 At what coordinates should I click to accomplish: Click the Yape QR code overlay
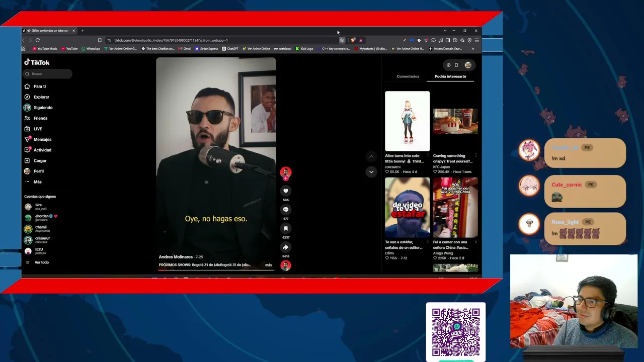[456, 332]
